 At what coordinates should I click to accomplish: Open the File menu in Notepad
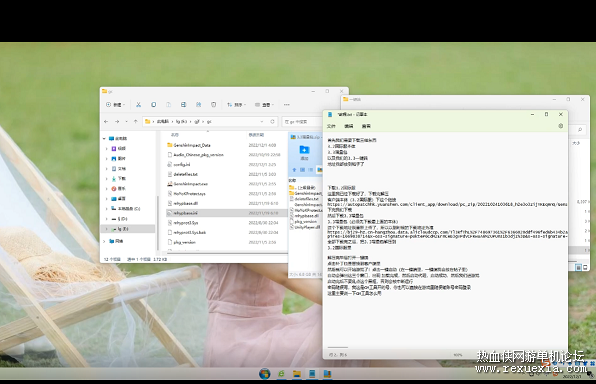click(x=331, y=126)
